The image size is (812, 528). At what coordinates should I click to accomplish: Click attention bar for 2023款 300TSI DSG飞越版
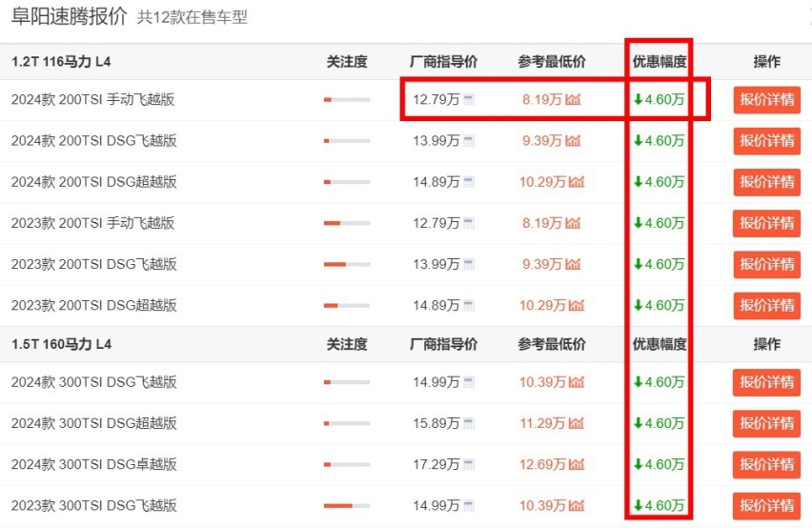click(347, 506)
